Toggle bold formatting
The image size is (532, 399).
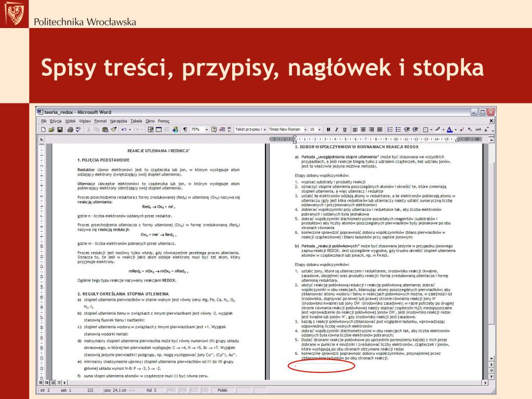coord(328,129)
